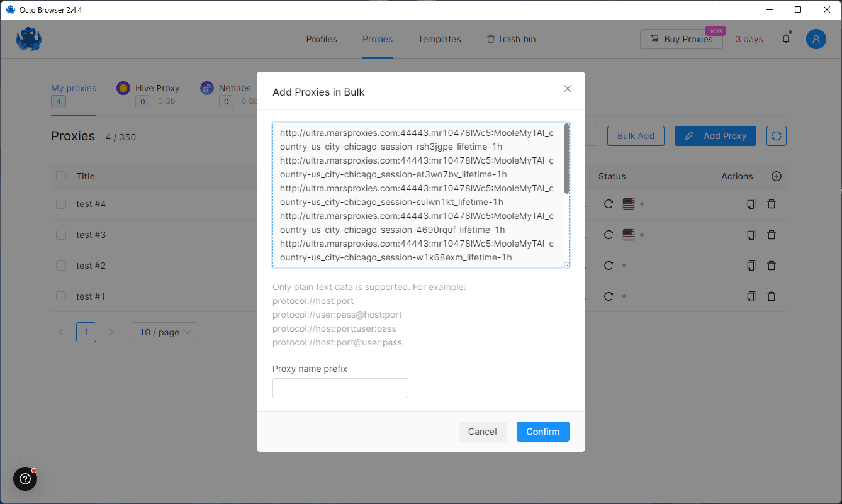Go to next page arrow

pyautogui.click(x=111, y=332)
